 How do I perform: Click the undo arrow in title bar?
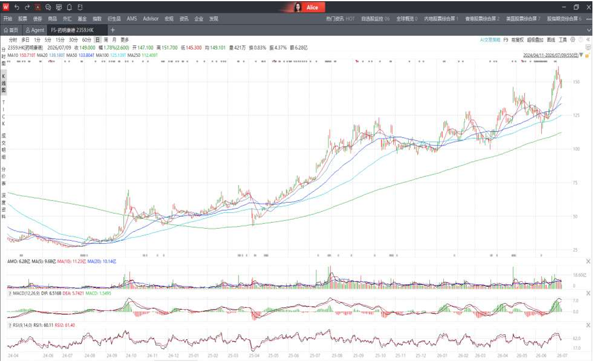tap(17, 7)
